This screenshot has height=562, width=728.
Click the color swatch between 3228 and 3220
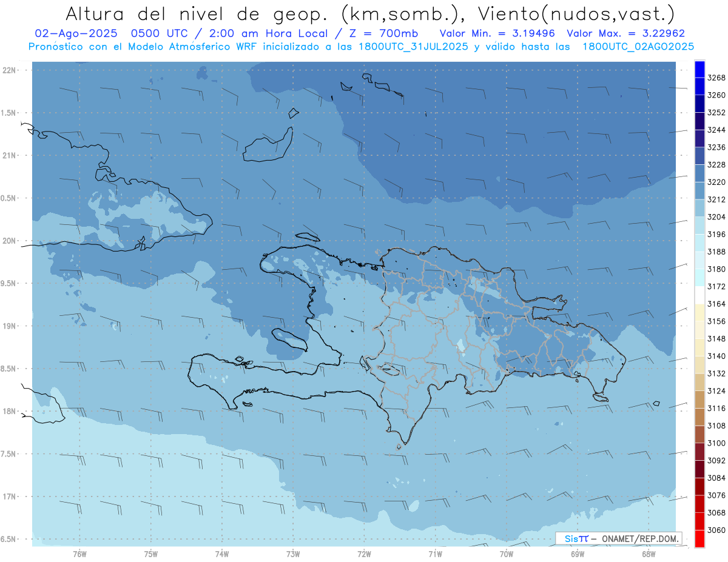[x=699, y=173]
